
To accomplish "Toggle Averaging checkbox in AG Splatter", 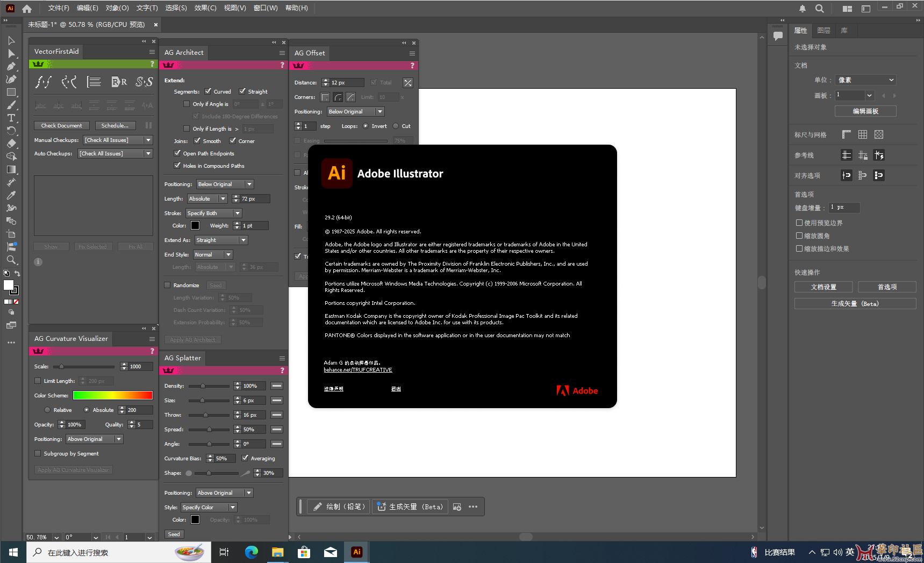I will point(245,458).
